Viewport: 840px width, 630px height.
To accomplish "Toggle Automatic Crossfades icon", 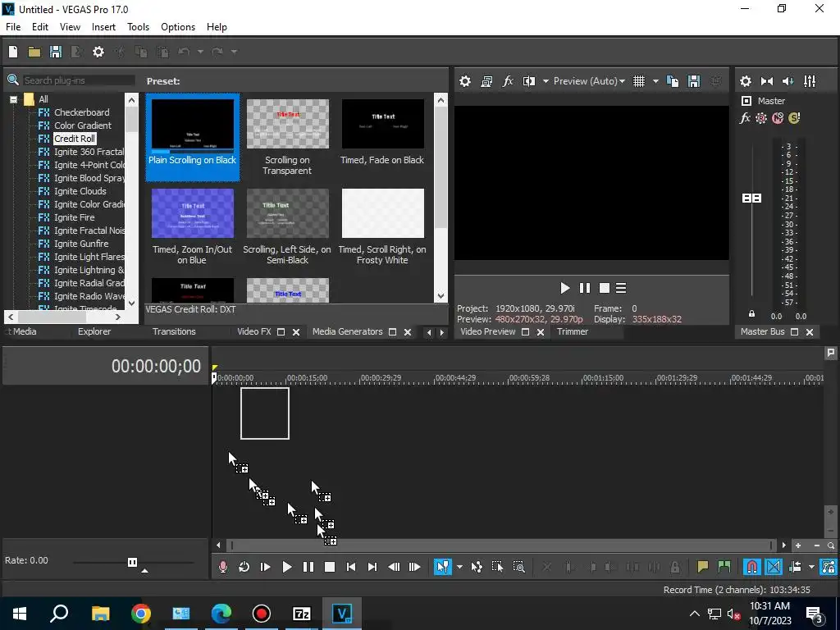I will (x=773, y=567).
